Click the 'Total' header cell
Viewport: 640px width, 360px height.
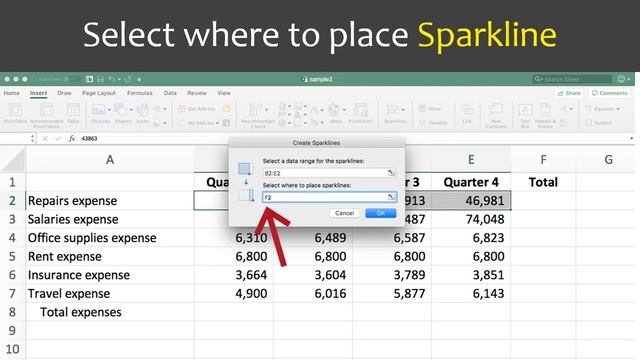point(543,182)
